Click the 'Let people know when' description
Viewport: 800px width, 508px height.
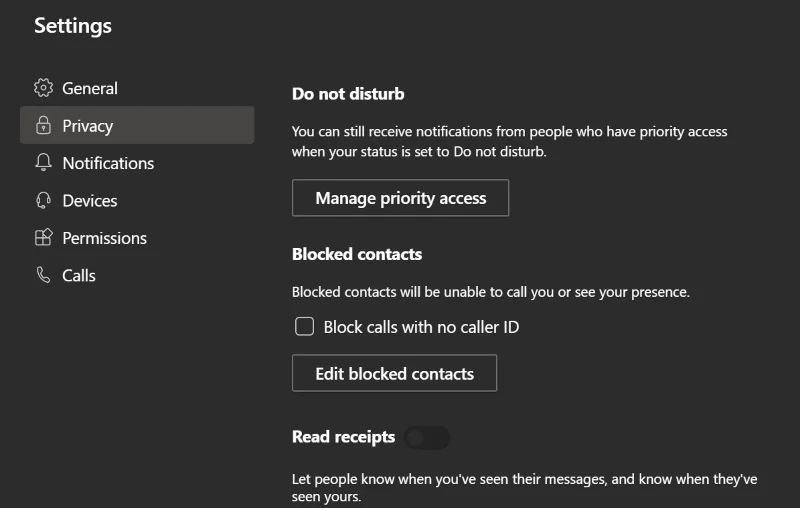point(524,488)
